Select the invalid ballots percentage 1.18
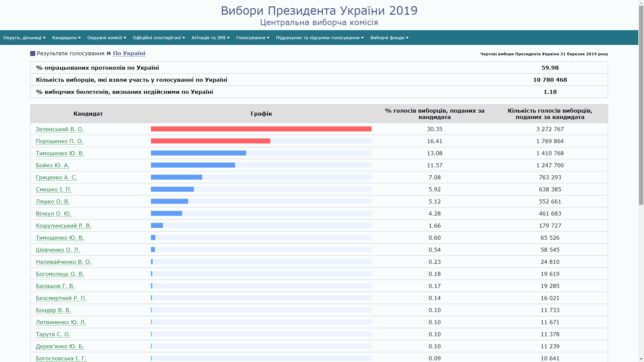 coord(550,92)
